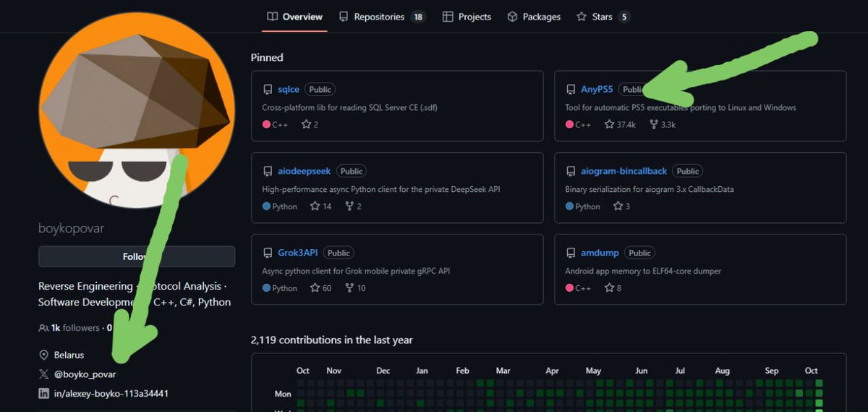Click the Public badge on Grok3API
Image resolution: width=868 pixels, height=412 pixels.
pos(339,253)
